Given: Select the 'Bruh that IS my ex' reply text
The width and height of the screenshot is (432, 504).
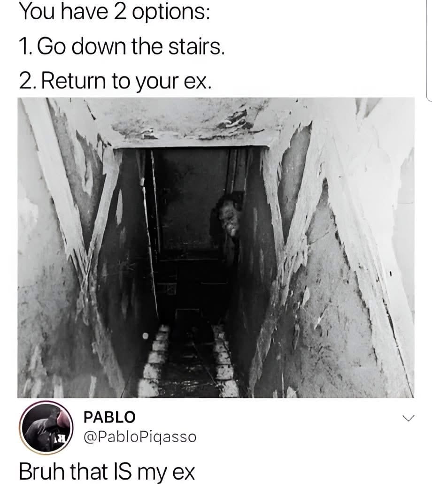Looking at the screenshot, I should 107,472.
